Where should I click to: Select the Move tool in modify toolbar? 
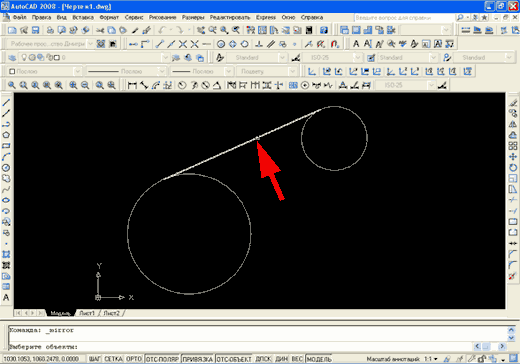tap(513, 157)
